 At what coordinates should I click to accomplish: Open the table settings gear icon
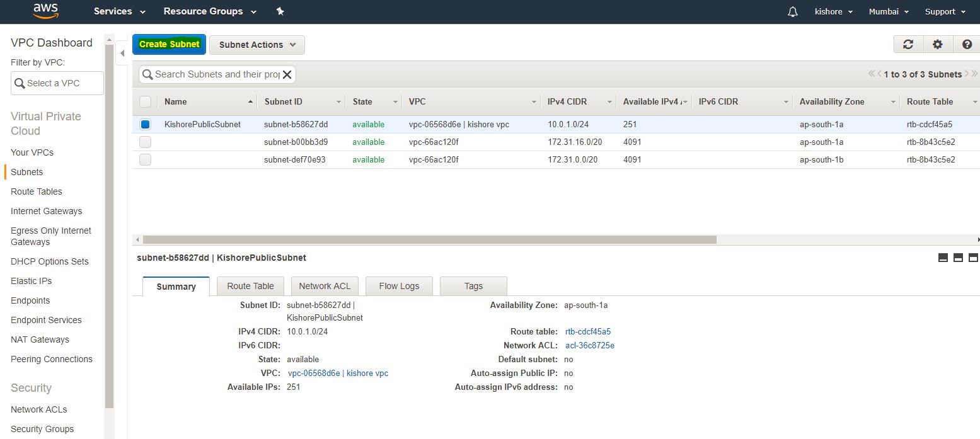click(x=938, y=44)
